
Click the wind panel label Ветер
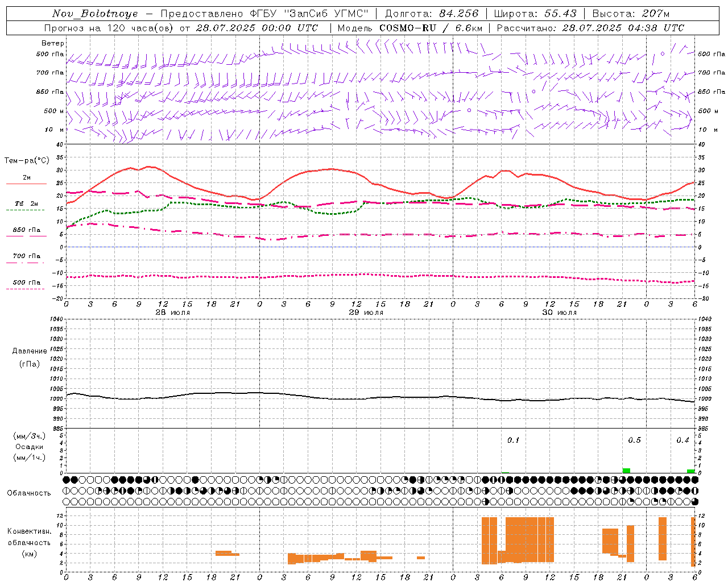coord(53,43)
